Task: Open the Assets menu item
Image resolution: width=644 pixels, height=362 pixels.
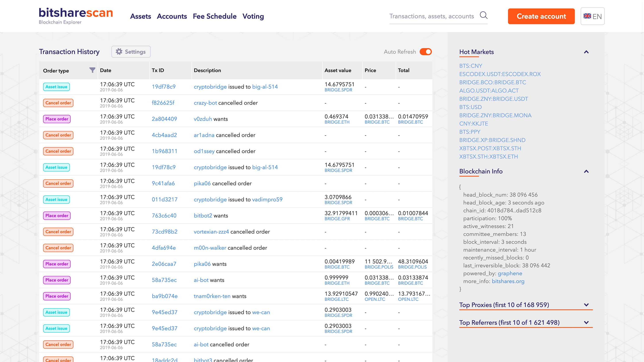Action: 141,16
